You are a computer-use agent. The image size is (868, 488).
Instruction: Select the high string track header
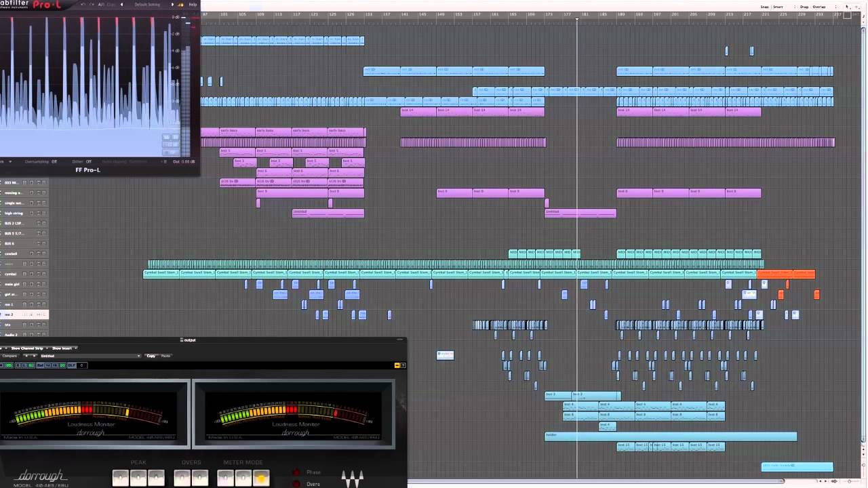coord(24,213)
